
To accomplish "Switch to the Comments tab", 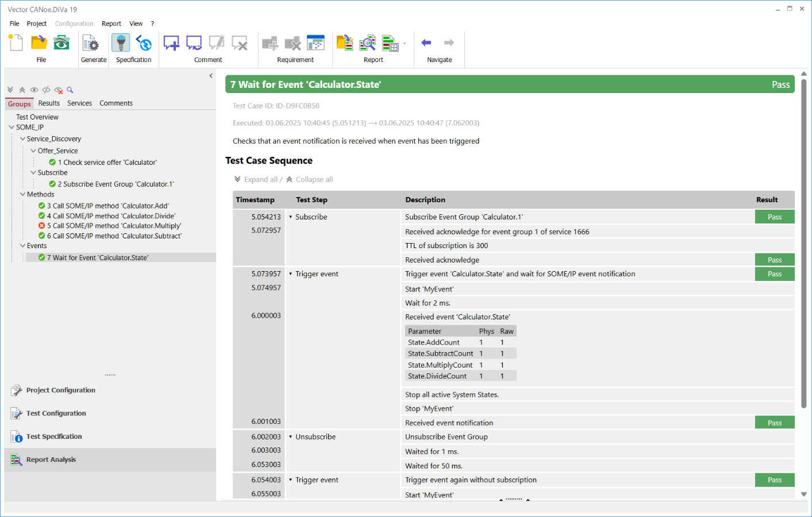I will click(x=116, y=103).
